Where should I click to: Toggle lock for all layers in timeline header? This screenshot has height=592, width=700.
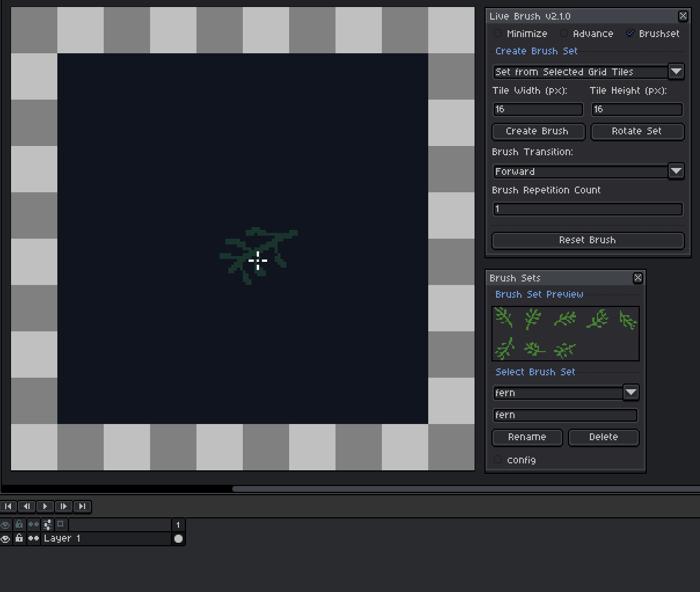(x=19, y=525)
